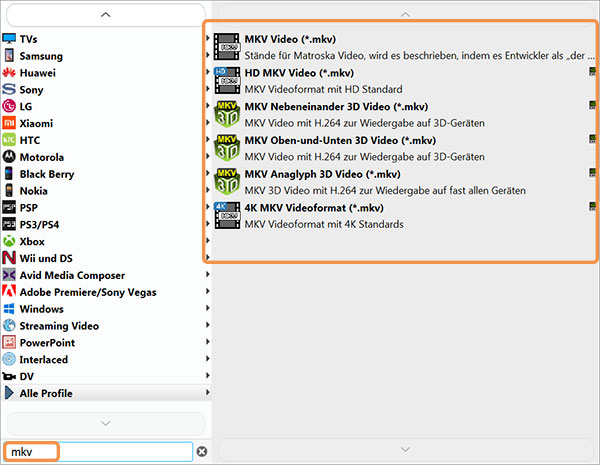The image size is (600, 465).
Task: Expand the Avid Media Composer submenu arrow
Action: 208,274
